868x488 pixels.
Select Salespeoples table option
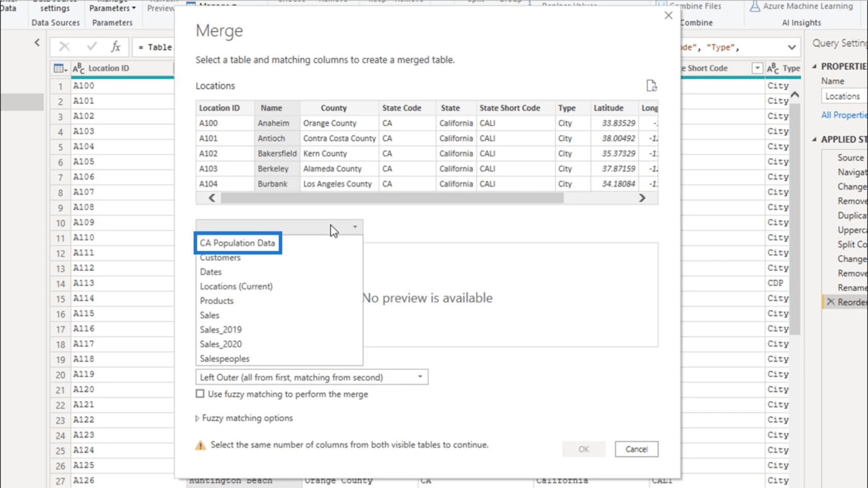[225, 358]
